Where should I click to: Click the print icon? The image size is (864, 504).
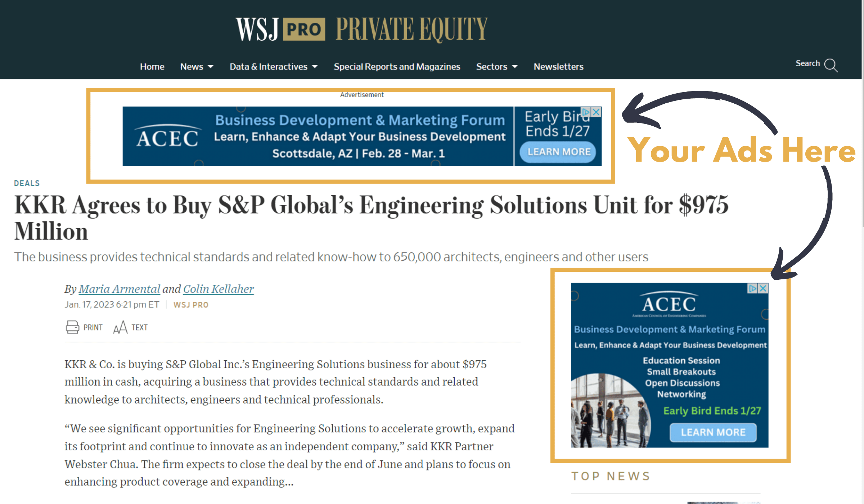[72, 327]
